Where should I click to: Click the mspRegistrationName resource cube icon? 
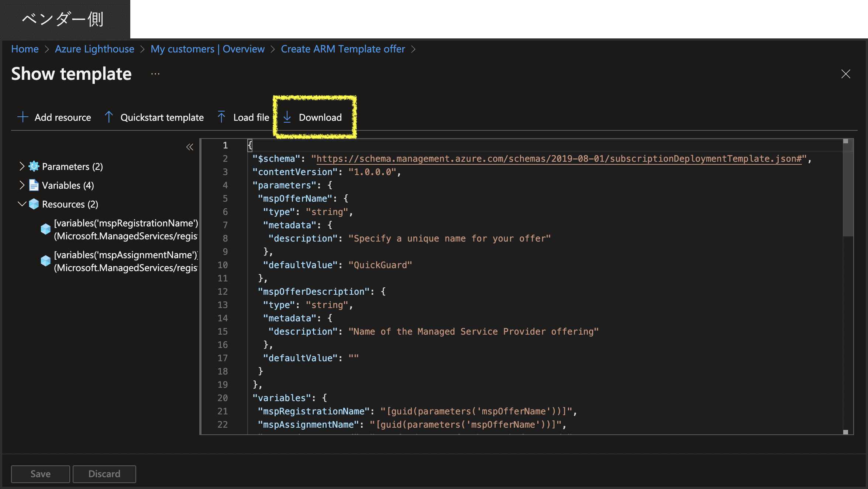coord(46,229)
